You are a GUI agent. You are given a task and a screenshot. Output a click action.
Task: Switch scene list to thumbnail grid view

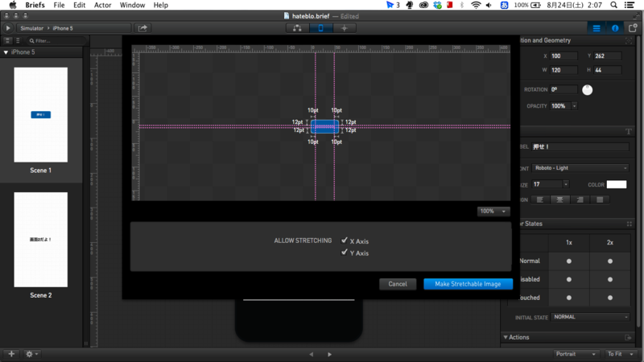7,41
